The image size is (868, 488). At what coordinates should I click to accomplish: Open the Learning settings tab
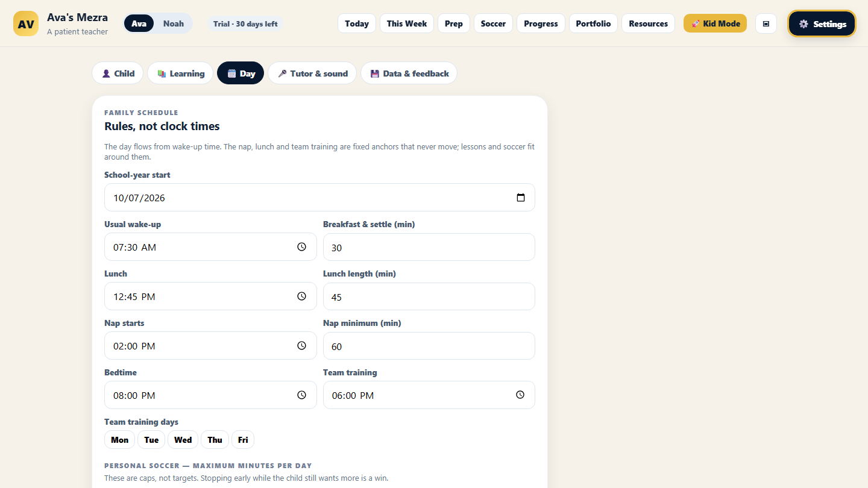(x=180, y=74)
